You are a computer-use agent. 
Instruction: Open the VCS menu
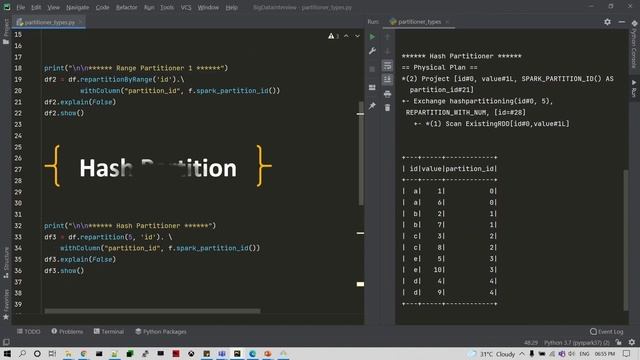[186, 7]
